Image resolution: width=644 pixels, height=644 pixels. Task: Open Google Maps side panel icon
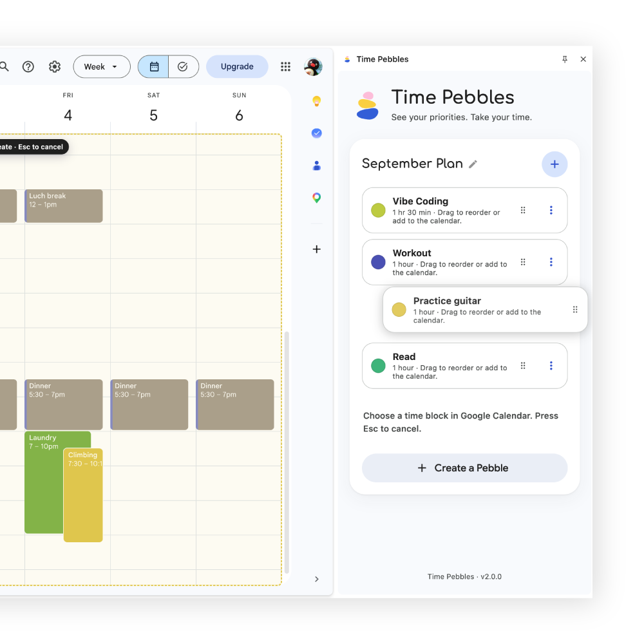click(x=316, y=198)
